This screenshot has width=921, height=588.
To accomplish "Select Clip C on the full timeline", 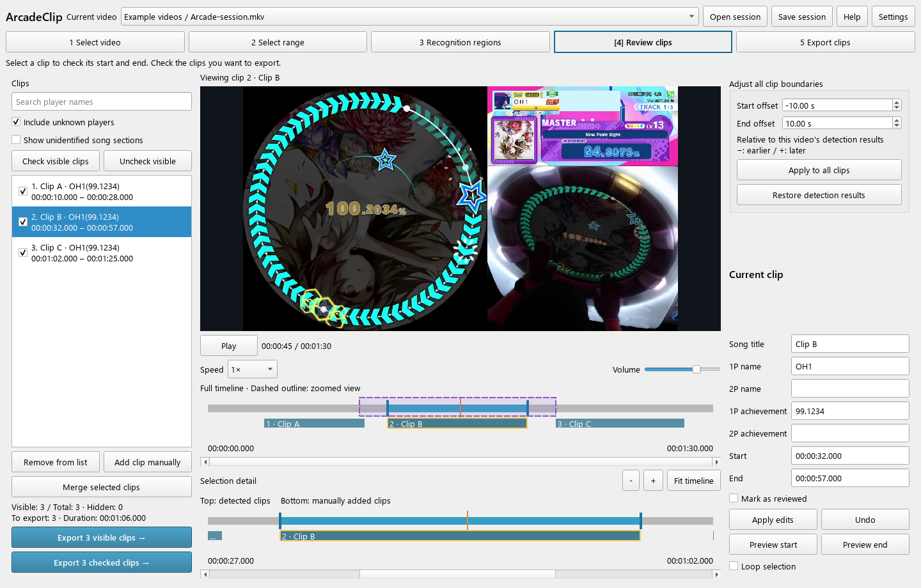I will tap(620, 424).
